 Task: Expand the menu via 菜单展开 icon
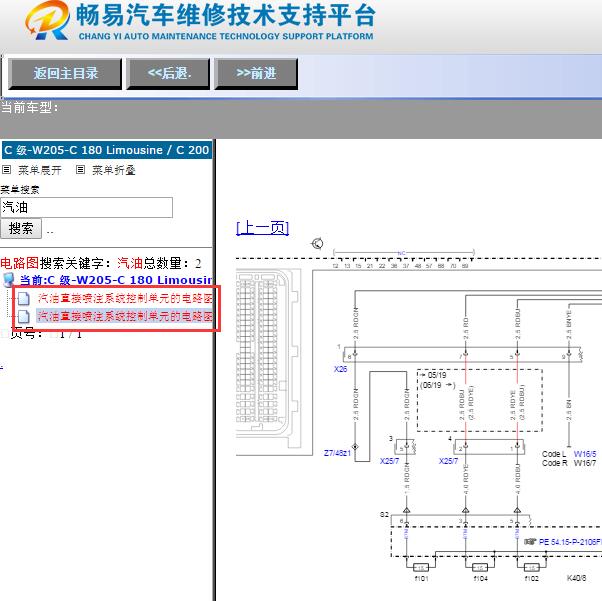tap(7, 170)
